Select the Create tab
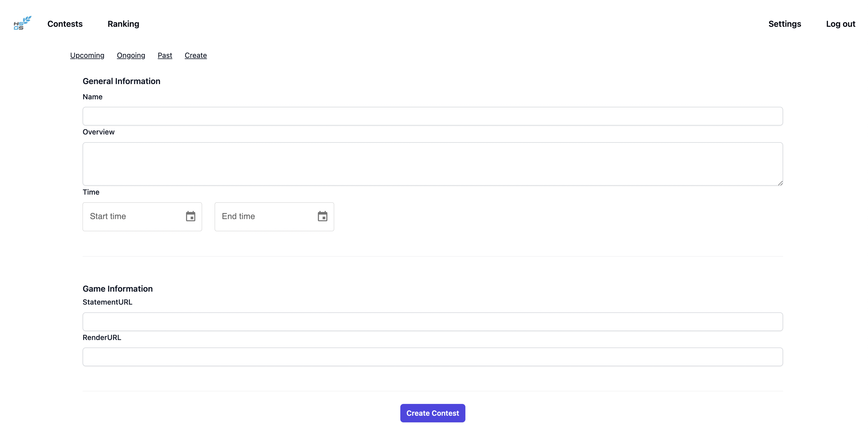868x433 pixels. (195, 55)
